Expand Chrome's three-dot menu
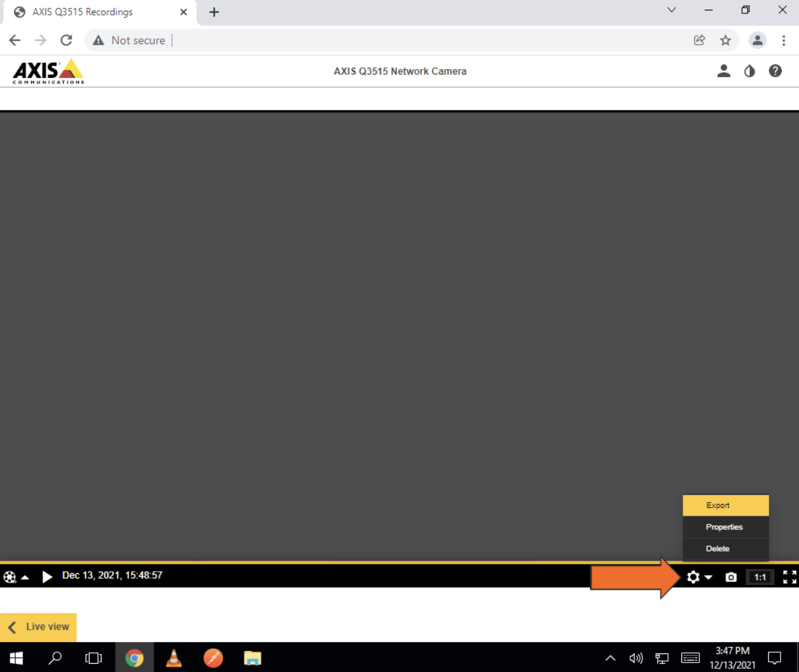 tap(784, 40)
